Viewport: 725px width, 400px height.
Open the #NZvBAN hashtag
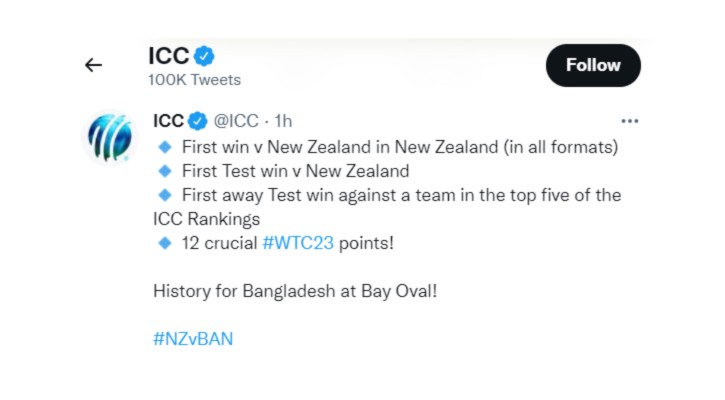tap(193, 339)
